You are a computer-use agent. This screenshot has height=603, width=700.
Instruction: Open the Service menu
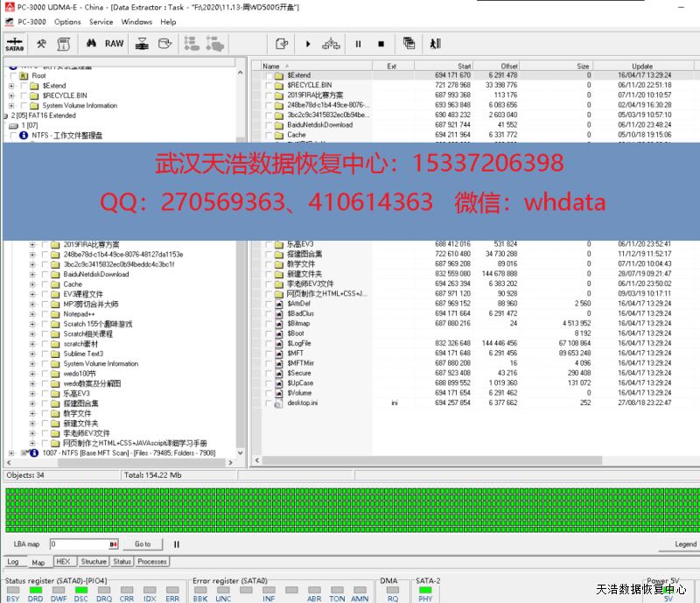101,22
